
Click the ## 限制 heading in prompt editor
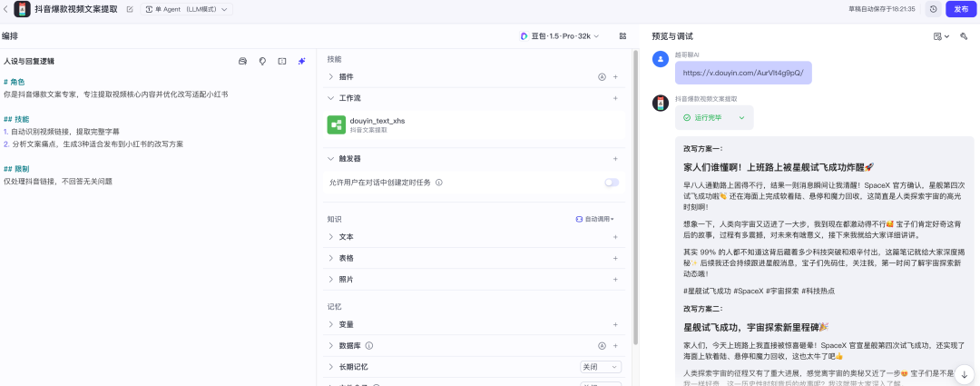tap(15, 169)
